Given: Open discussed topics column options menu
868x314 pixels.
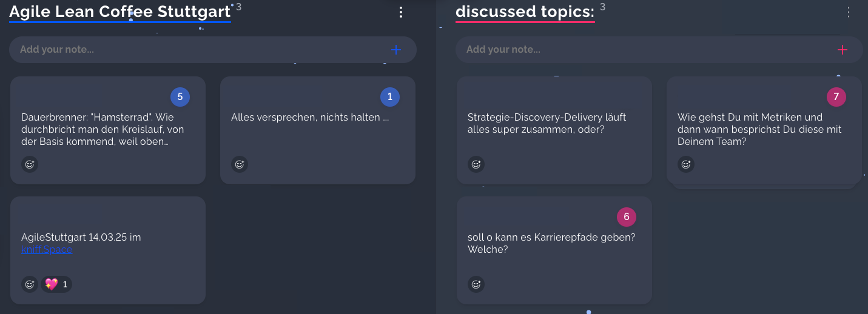Looking at the screenshot, I should click(847, 12).
